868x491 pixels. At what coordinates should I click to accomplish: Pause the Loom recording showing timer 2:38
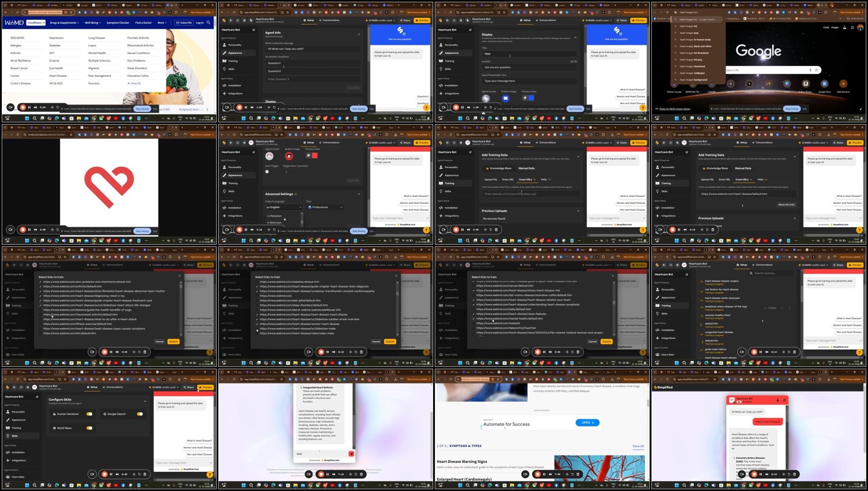tap(29, 230)
